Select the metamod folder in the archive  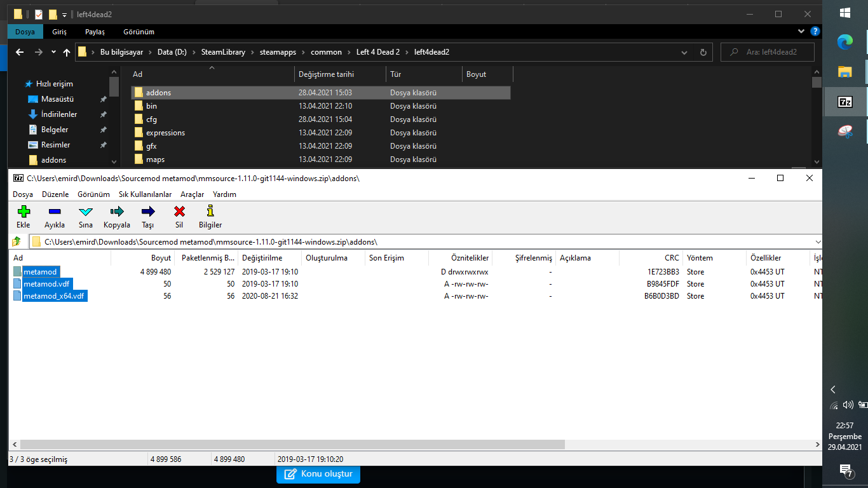pos(40,272)
